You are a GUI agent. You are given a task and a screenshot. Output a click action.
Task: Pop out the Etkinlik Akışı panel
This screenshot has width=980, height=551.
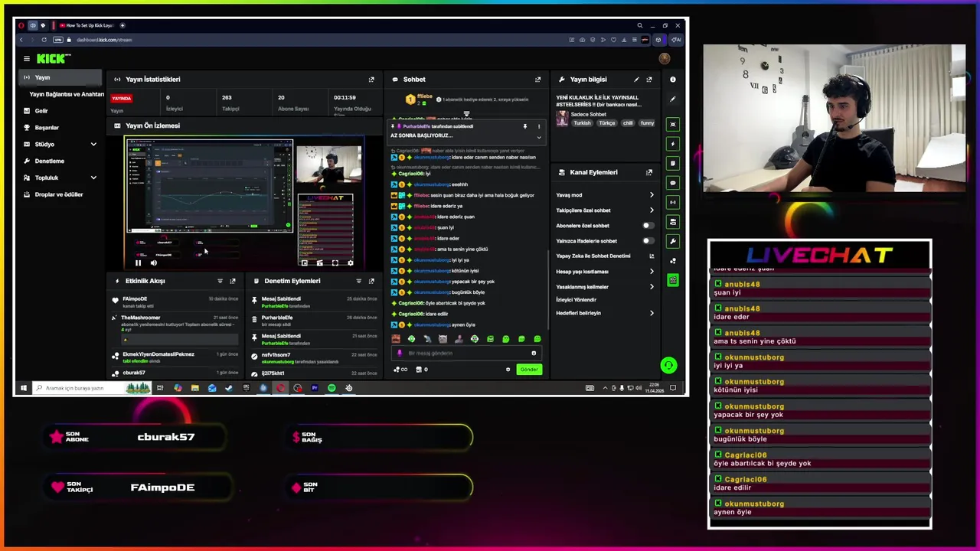233,281
